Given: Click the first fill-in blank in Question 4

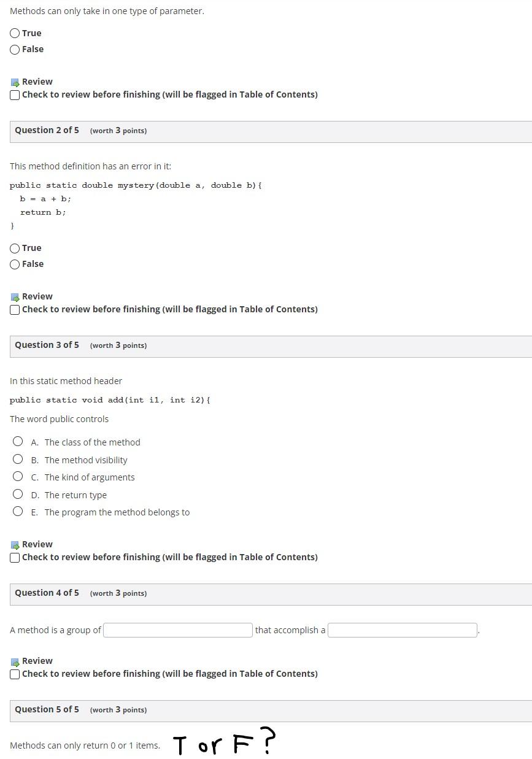Looking at the screenshot, I should point(177,630).
